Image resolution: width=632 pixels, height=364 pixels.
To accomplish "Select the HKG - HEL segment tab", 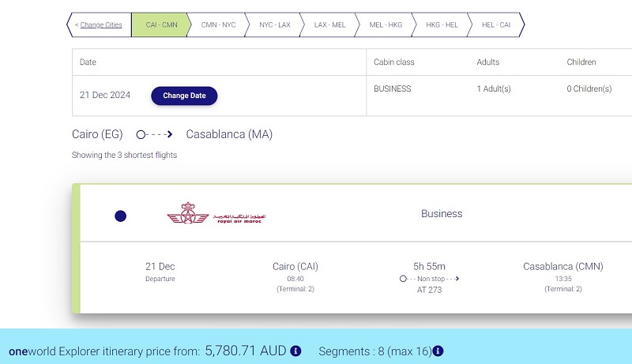I will pyautogui.click(x=442, y=25).
